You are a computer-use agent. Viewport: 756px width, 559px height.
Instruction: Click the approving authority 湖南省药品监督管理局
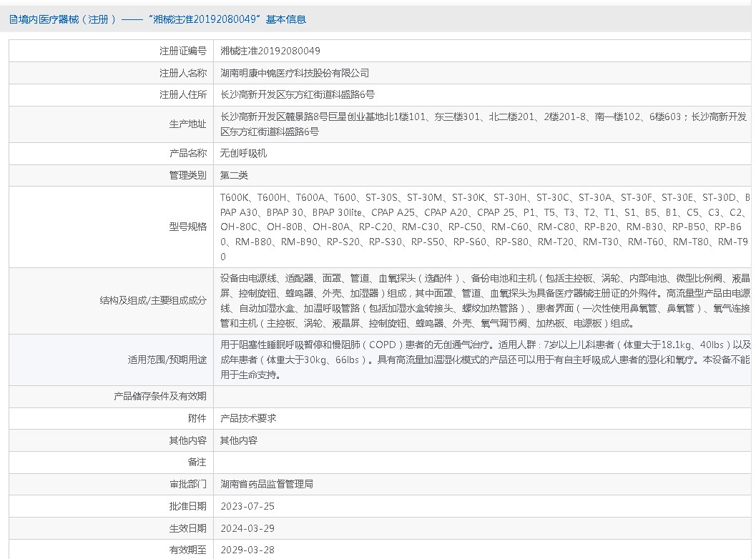[267, 485]
